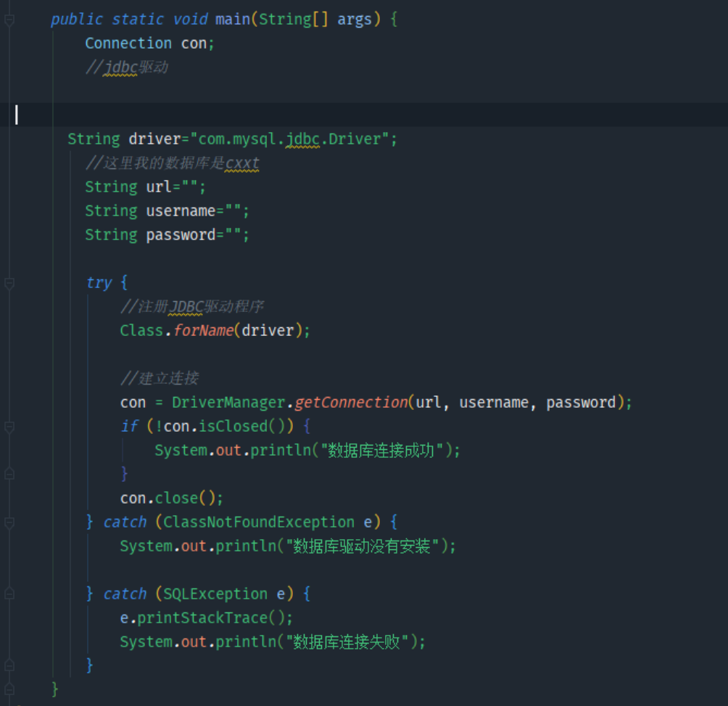This screenshot has width=728, height=706.
Task: Fold the if (!con.isClosed()) block
Action: 9,427
